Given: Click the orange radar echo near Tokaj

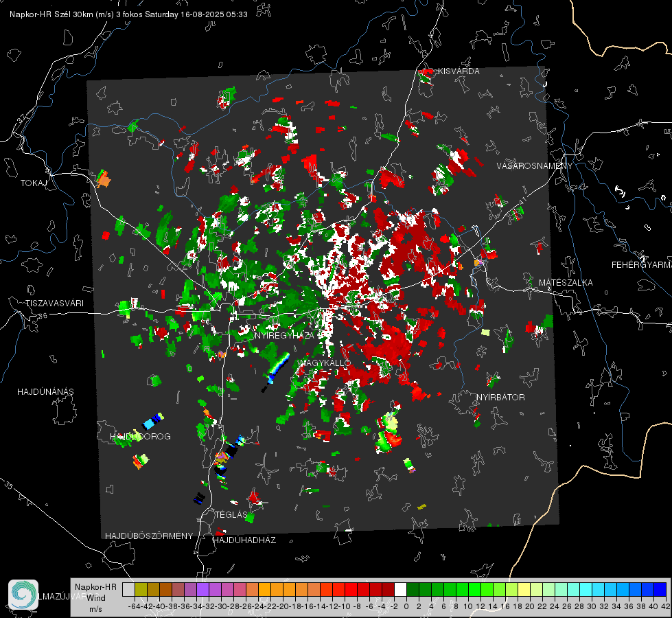Looking at the screenshot, I should click(x=103, y=179).
